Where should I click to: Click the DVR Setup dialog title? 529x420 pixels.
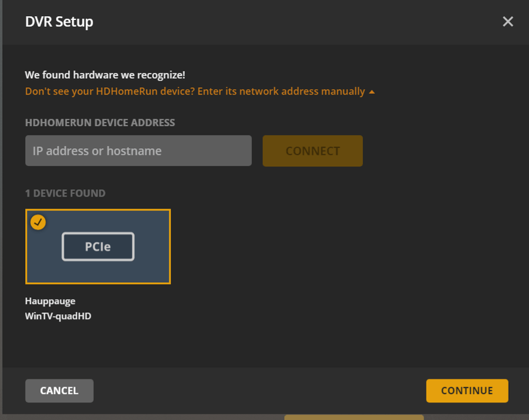59,21
